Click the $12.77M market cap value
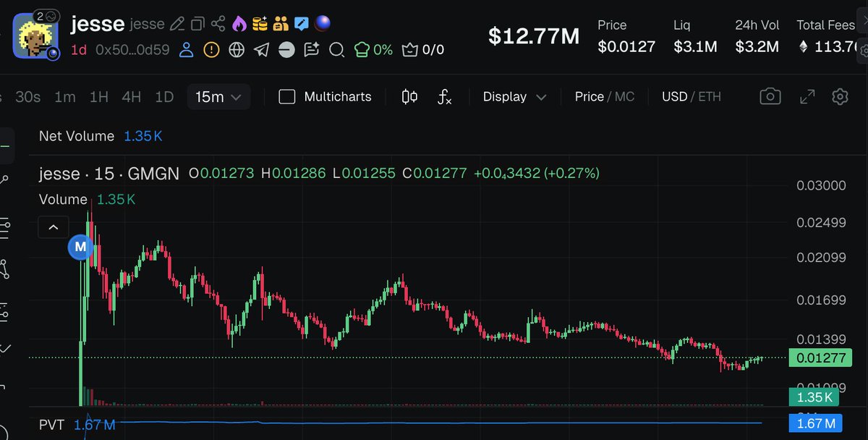 pos(534,35)
